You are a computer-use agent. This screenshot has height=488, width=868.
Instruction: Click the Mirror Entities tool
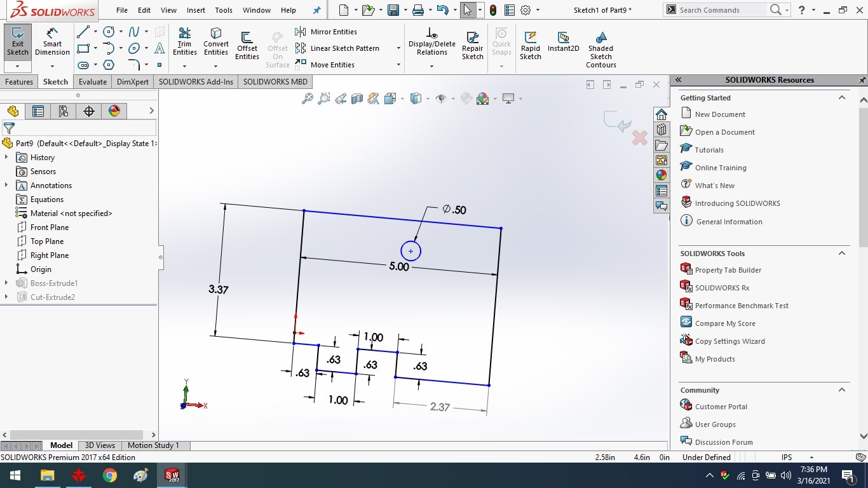coord(326,32)
